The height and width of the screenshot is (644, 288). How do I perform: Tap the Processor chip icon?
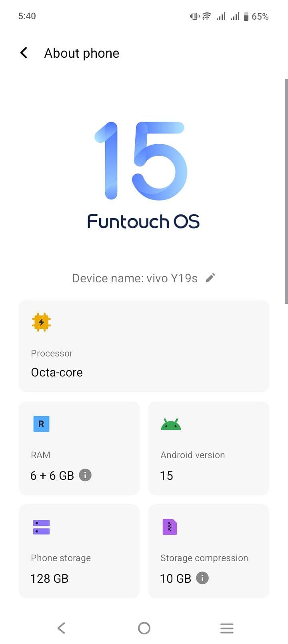pos(41,322)
